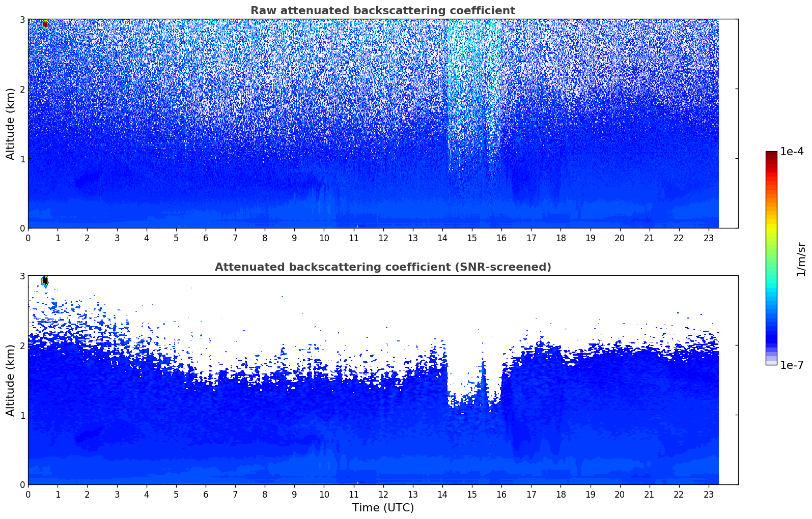Image resolution: width=812 pixels, height=519 pixels.
Task: Click hour tick '23' on the bottom plot axis
Action: coord(709,494)
